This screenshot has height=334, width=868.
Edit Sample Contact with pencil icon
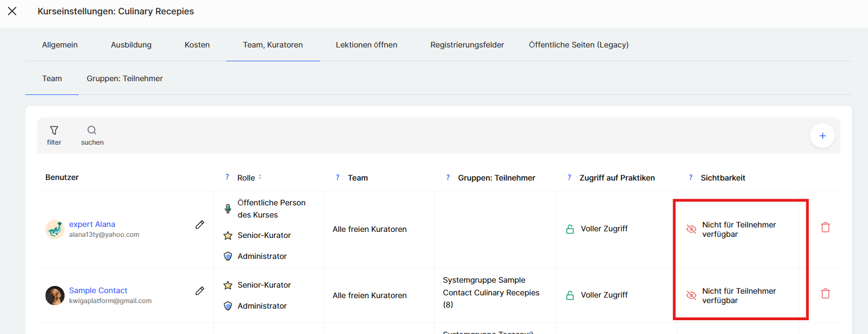(x=200, y=291)
